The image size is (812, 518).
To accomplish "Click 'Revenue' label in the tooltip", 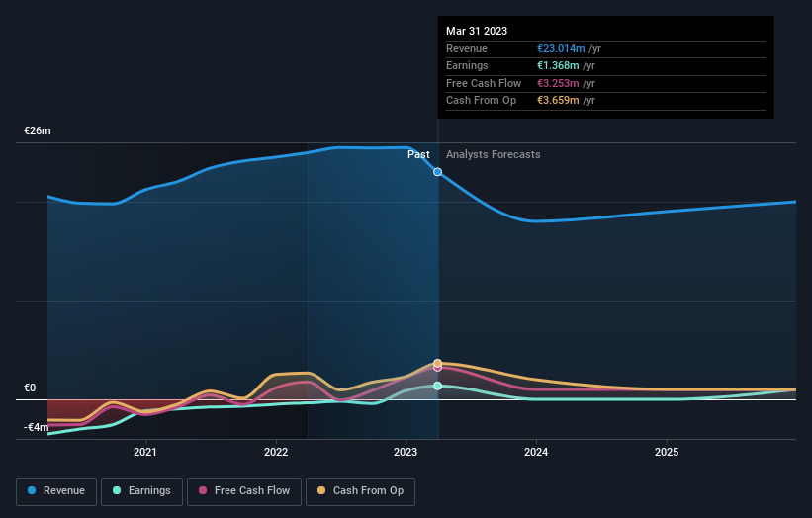I will point(467,48).
